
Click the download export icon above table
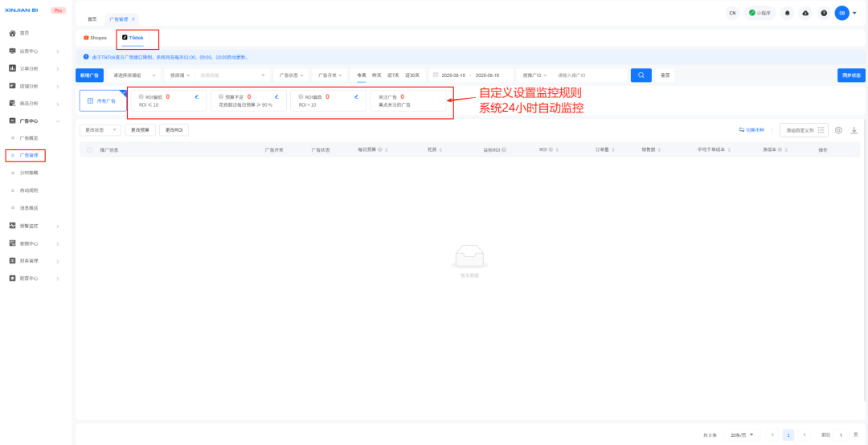pyautogui.click(x=854, y=130)
